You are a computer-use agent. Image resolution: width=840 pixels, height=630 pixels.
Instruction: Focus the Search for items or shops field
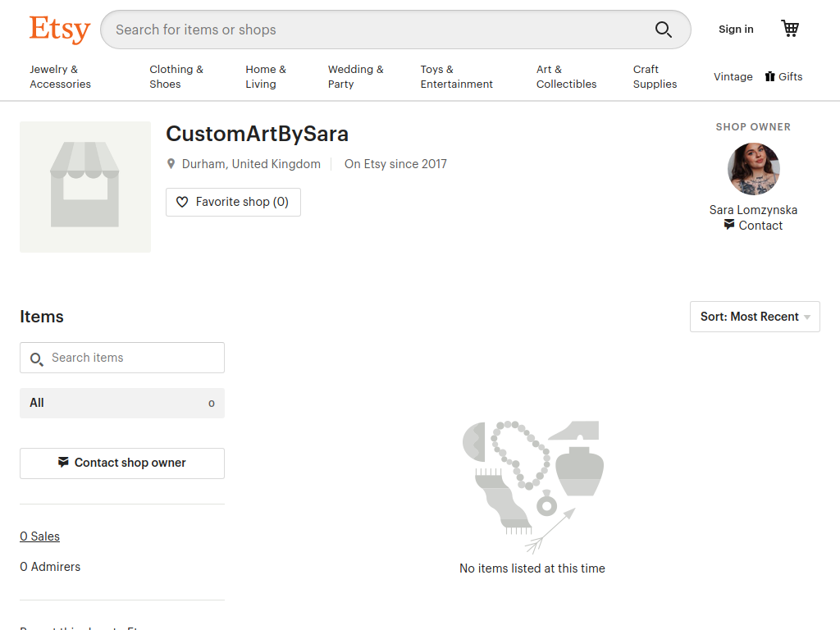[x=375, y=30]
